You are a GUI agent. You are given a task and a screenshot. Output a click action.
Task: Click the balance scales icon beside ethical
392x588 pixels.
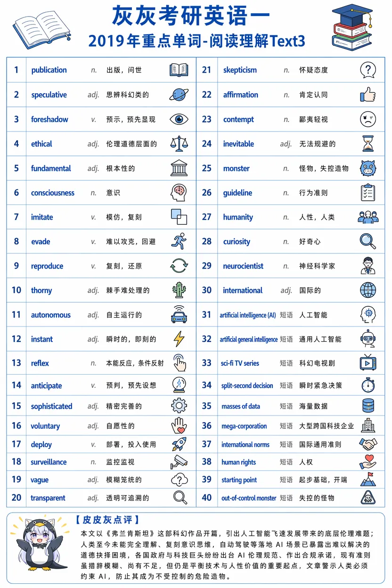[179, 144]
